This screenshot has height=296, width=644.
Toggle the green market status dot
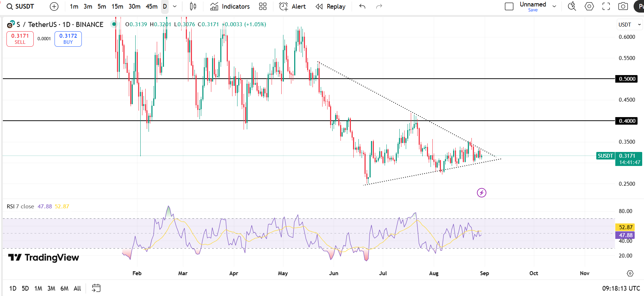point(114,24)
